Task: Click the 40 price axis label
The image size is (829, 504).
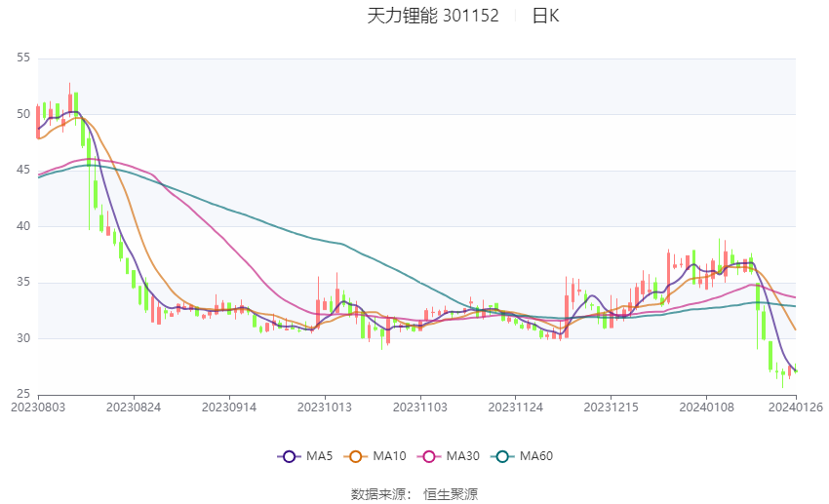Action: coord(23,226)
